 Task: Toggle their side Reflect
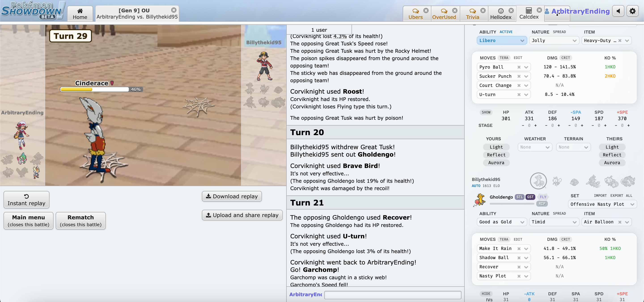tap(612, 155)
